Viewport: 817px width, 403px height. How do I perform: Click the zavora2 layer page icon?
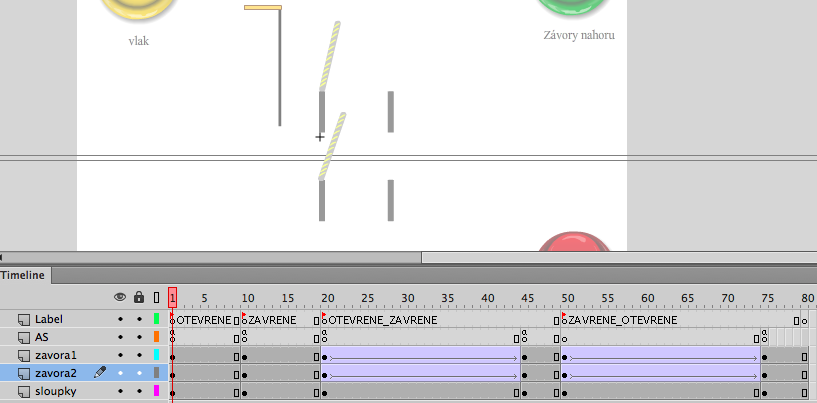tap(23, 373)
